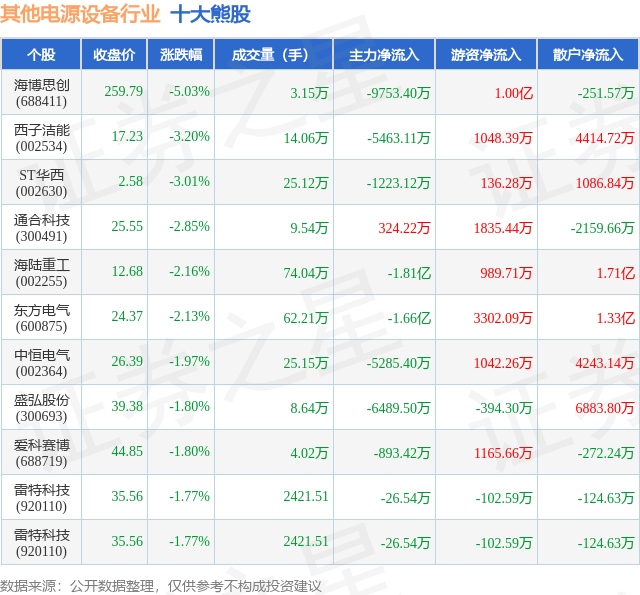Select the 十大熊股 title text
640x595 pixels.
tap(210, 14)
